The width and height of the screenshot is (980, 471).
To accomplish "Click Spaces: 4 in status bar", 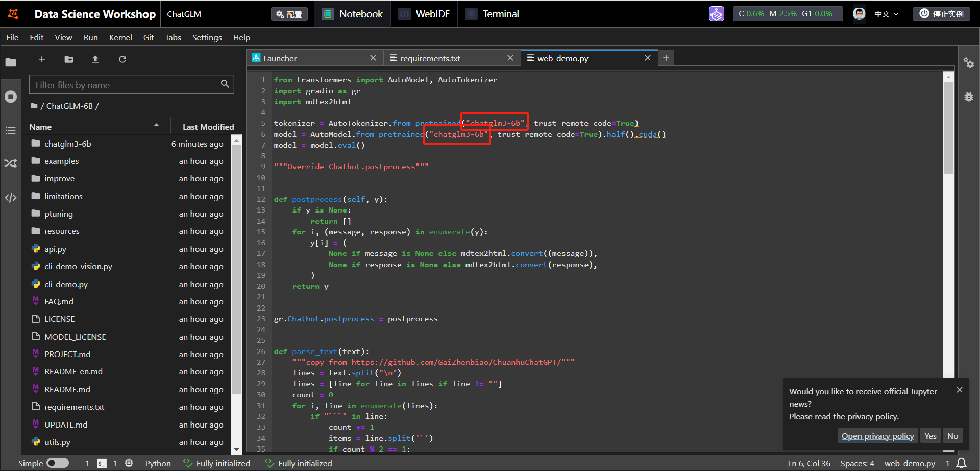I will click(857, 463).
